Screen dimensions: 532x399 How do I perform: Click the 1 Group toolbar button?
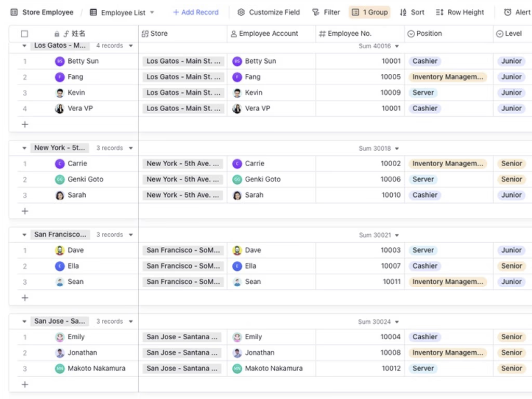coord(369,12)
